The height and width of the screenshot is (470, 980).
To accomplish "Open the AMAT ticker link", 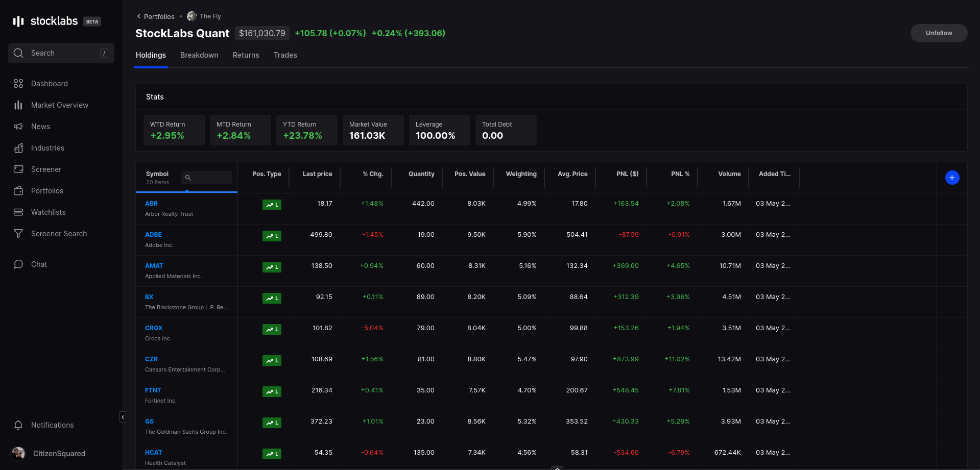I will 154,266.
